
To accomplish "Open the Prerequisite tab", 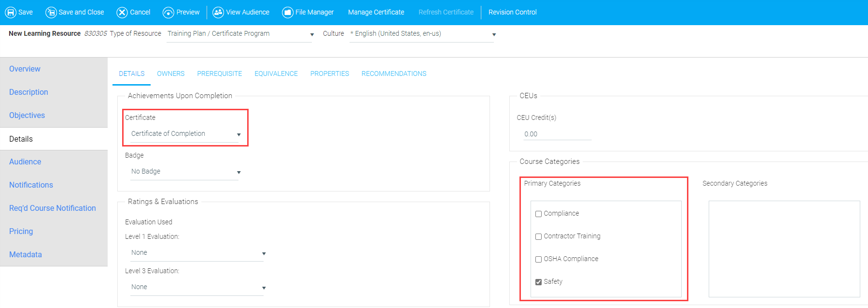I will [219, 73].
